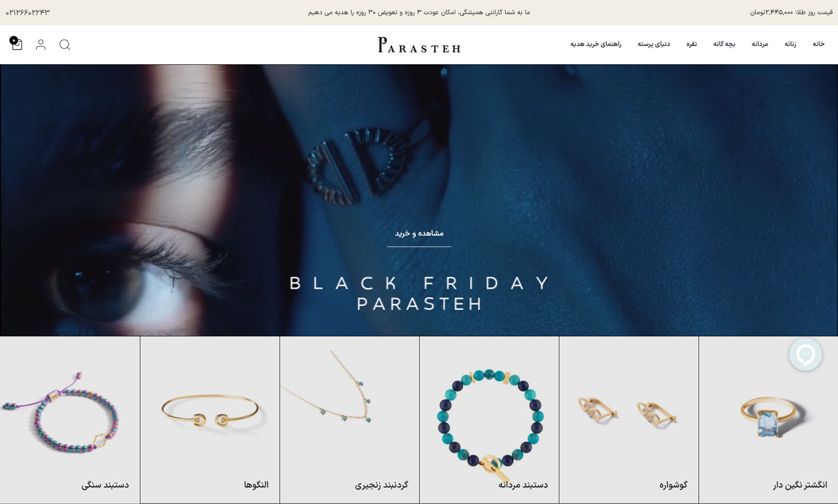Click the مشاهده و خرید button
The width and height of the screenshot is (838, 504).
click(419, 234)
